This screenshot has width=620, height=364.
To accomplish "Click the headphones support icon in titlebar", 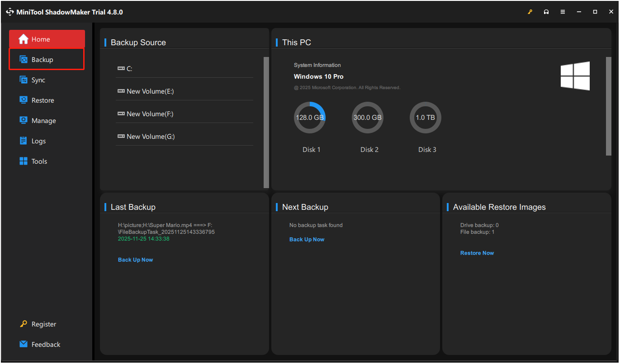I will (x=546, y=12).
